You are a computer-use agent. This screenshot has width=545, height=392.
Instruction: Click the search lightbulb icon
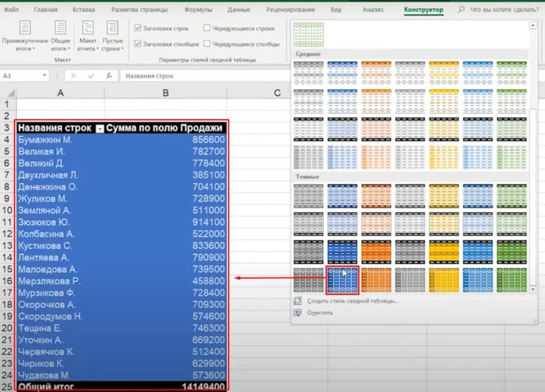pyautogui.click(x=461, y=10)
